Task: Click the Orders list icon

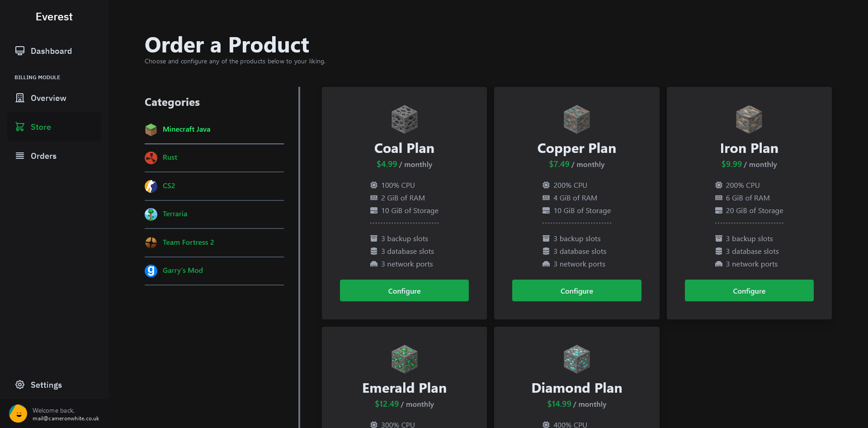Action: pyautogui.click(x=20, y=156)
